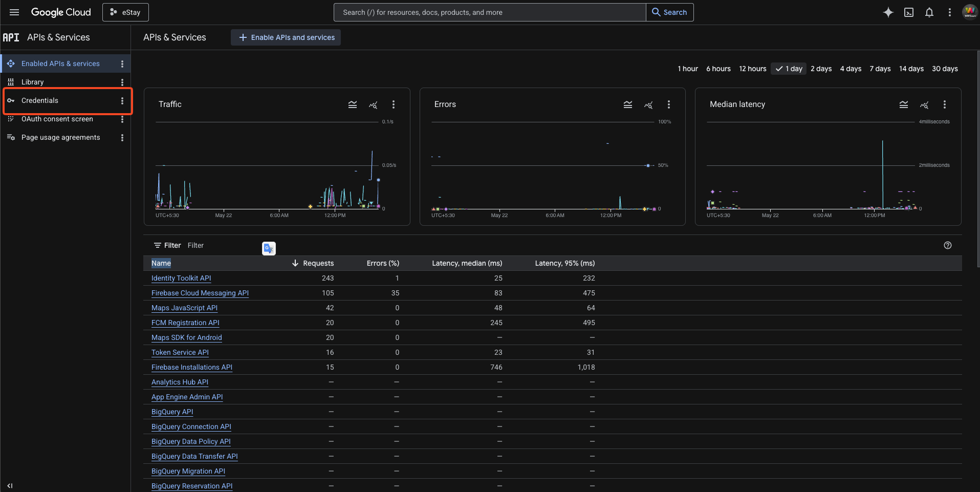This screenshot has width=980, height=492.
Task: Open OAuth consent screen page
Action: tap(57, 119)
